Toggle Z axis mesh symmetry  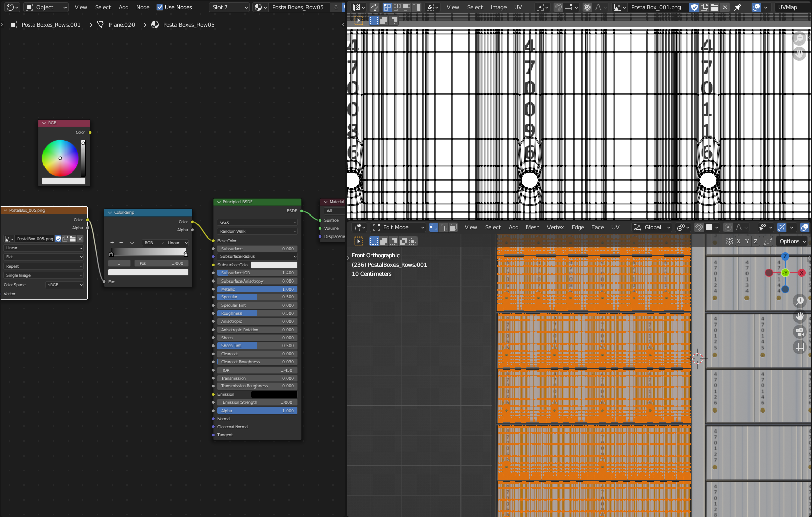756,241
